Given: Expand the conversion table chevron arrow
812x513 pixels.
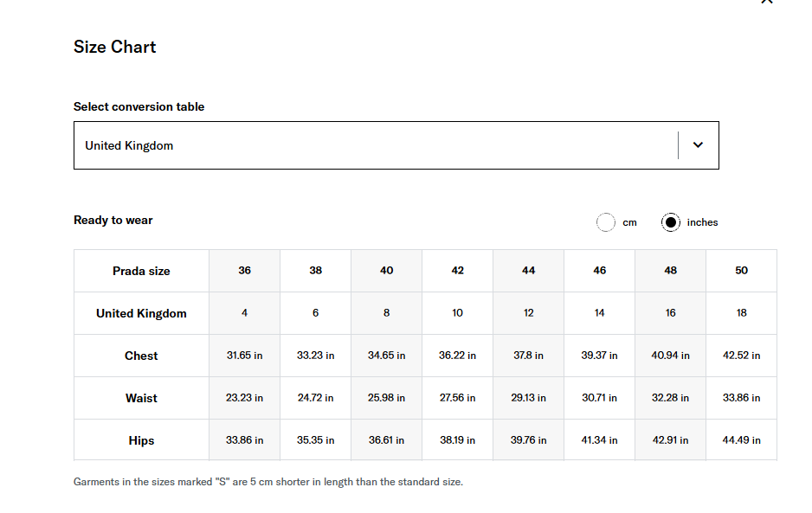Looking at the screenshot, I should tap(698, 145).
